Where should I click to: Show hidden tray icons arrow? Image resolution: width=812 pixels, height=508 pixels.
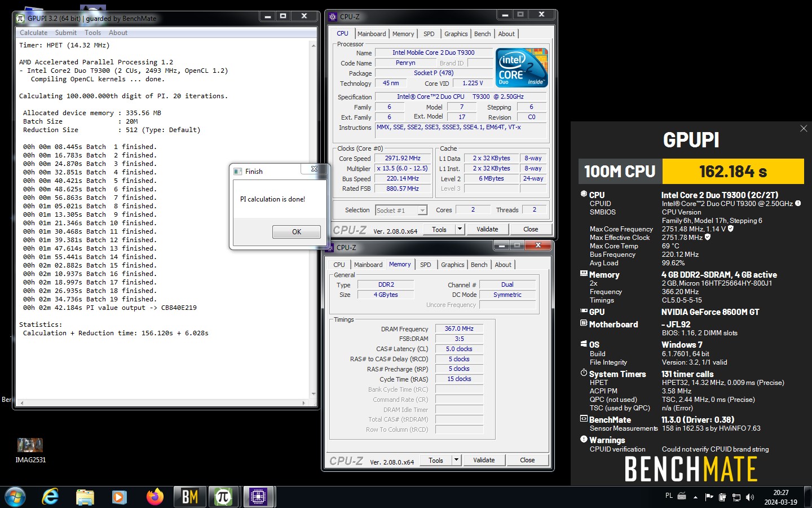point(695,497)
